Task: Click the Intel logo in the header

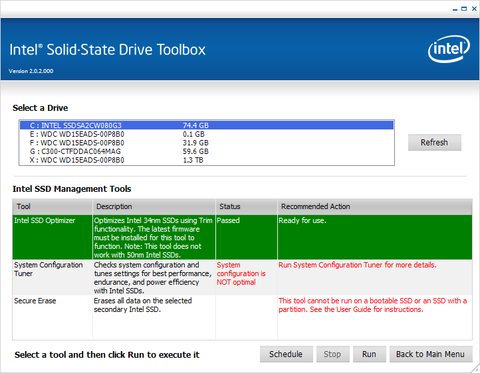Action: (449, 49)
